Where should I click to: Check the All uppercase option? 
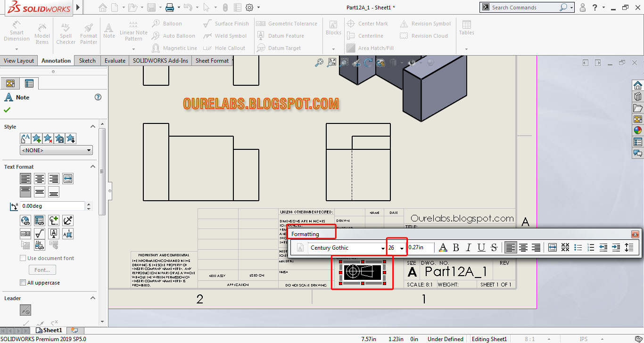(22, 282)
